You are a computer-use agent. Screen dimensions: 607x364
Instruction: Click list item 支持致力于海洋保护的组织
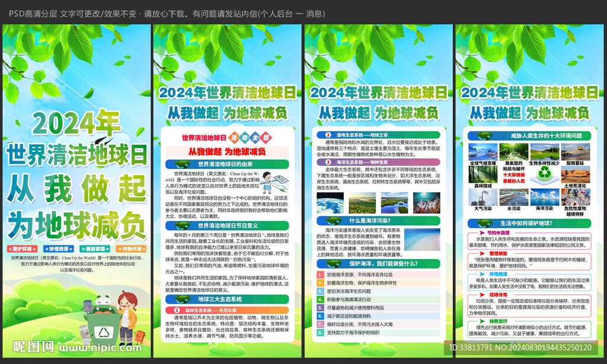click(378, 333)
